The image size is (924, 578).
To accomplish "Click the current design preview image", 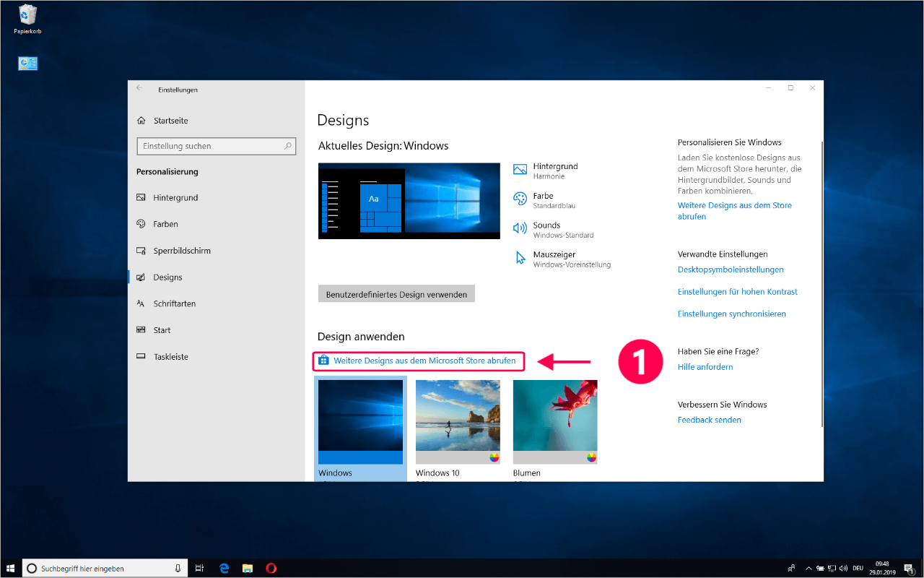I will (409, 201).
